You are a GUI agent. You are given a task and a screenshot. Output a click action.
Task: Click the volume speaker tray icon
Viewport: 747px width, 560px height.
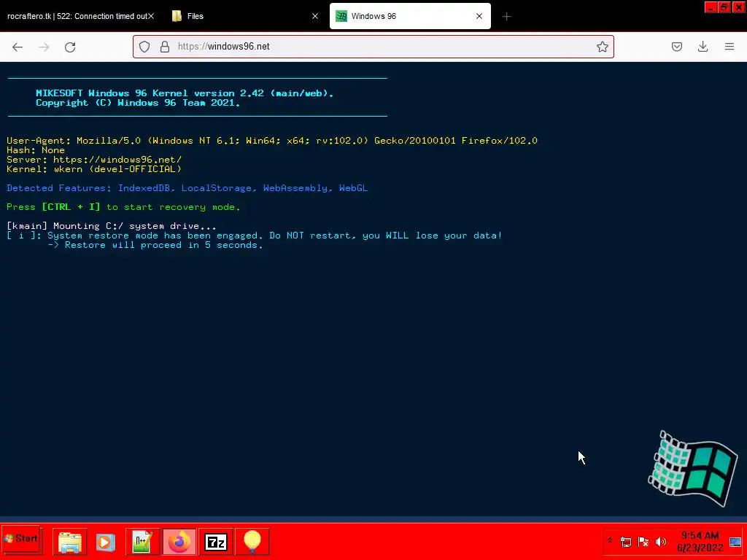pos(661,542)
